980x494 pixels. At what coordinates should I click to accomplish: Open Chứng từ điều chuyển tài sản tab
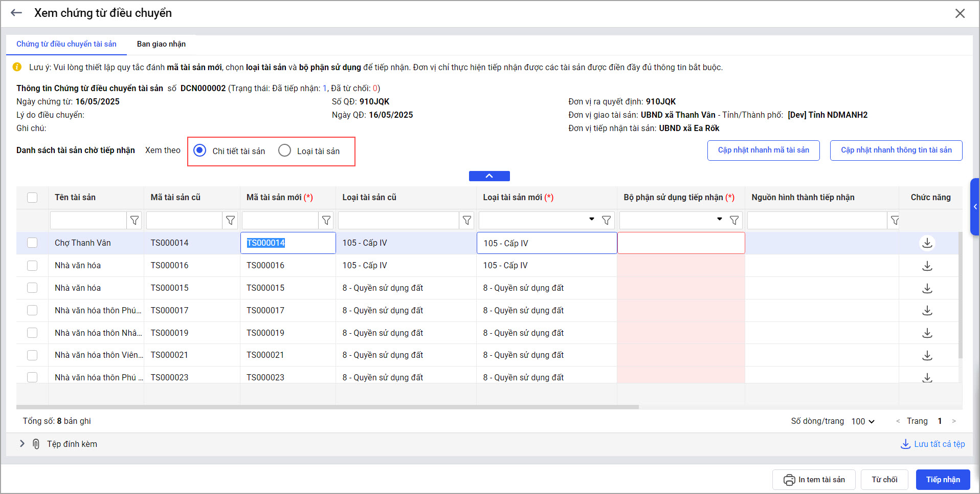[x=66, y=44]
